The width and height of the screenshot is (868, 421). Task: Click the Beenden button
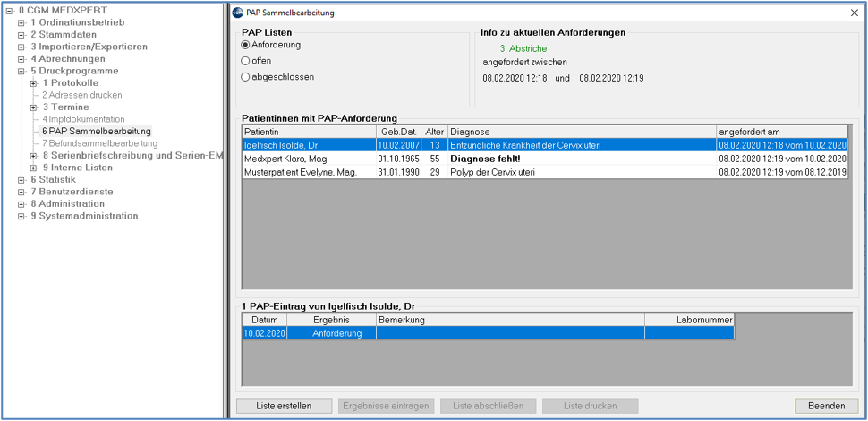826,406
